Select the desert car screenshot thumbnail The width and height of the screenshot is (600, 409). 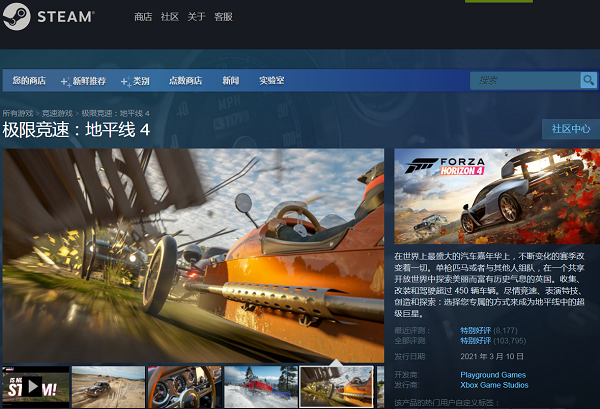tap(109, 387)
